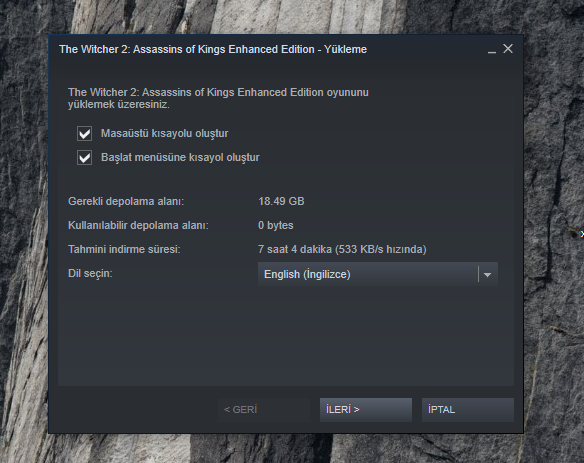Viewport: 584px width, 463px height.
Task: Open the English (İngilizce) language combo box
Action: point(378,275)
